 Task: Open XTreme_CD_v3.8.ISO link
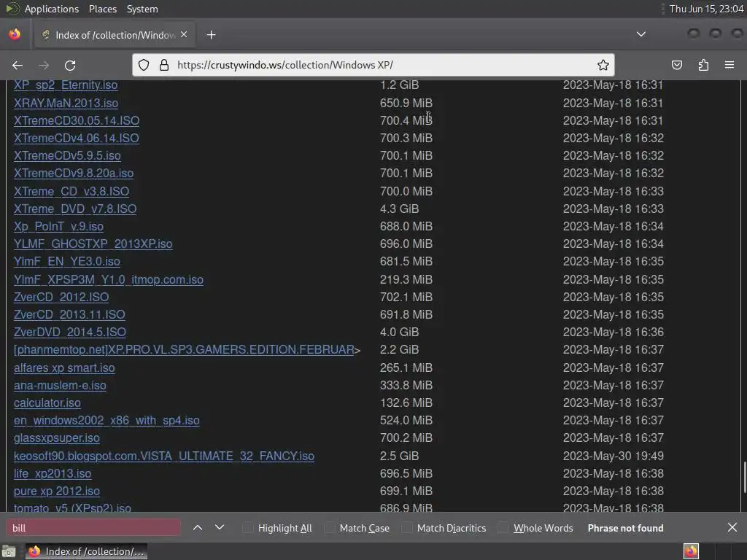[x=71, y=191]
